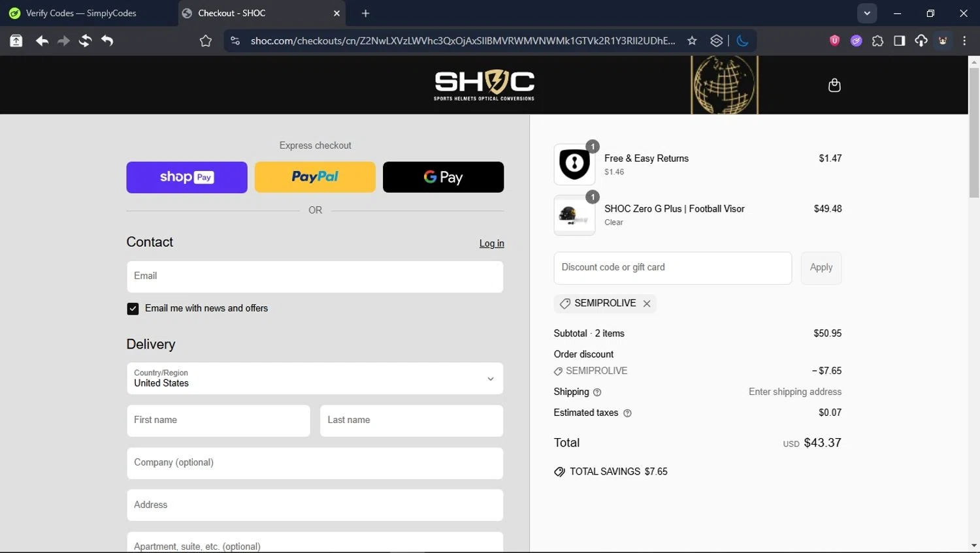Click the undo arrow toolbar icon

[107, 40]
